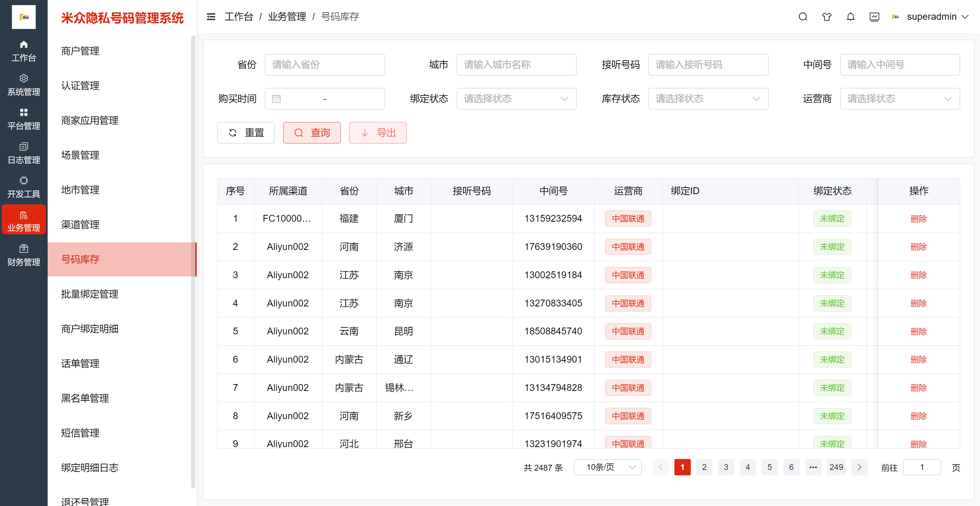Open the theme shirt icon in header
This screenshot has width=980, height=506.
point(827,17)
